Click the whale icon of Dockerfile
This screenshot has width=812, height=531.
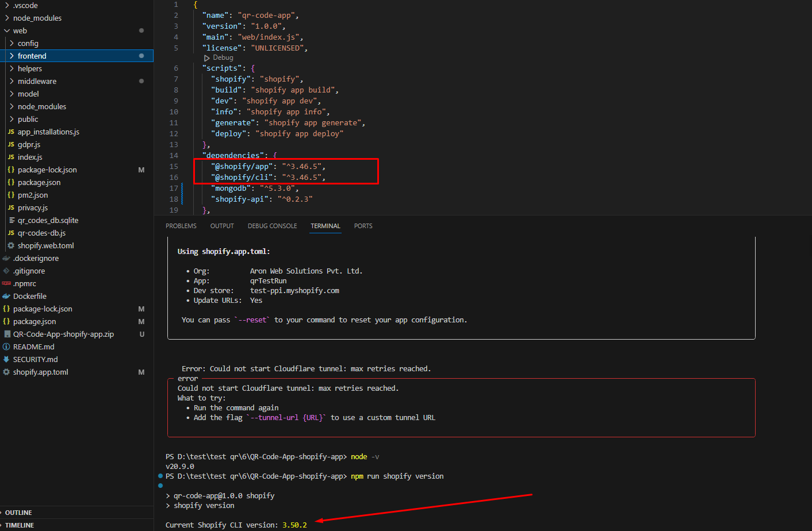[6, 296]
